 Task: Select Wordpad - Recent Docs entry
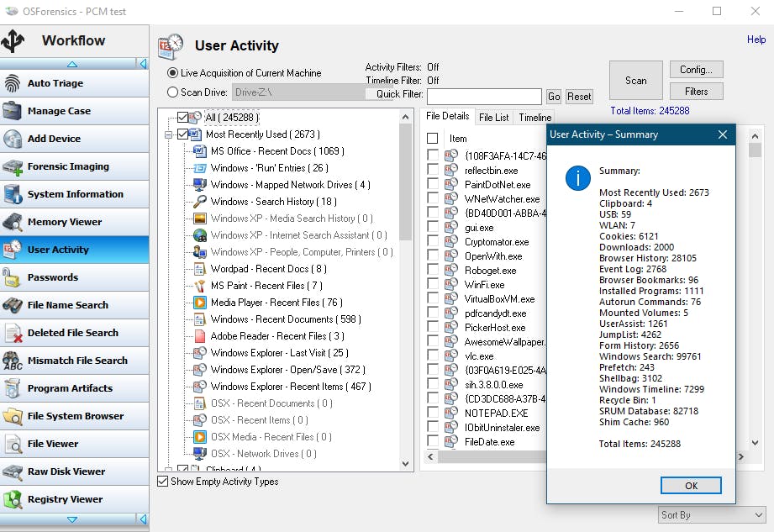(x=269, y=268)
